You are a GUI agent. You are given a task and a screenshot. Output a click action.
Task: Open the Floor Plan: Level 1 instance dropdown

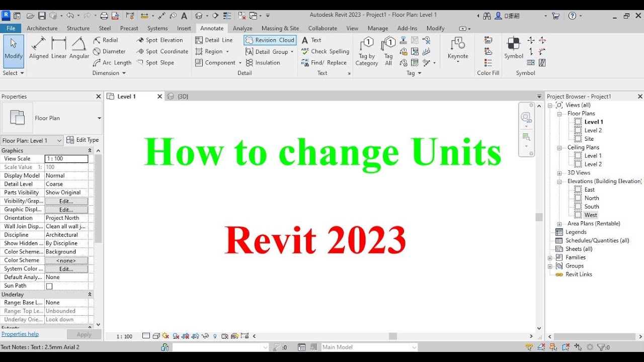click(x=59, y=141)
